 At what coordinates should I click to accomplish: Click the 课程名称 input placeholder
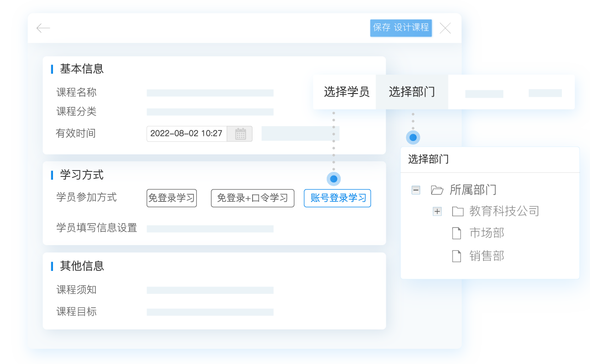pyautogui.click(x=210, y=93)
